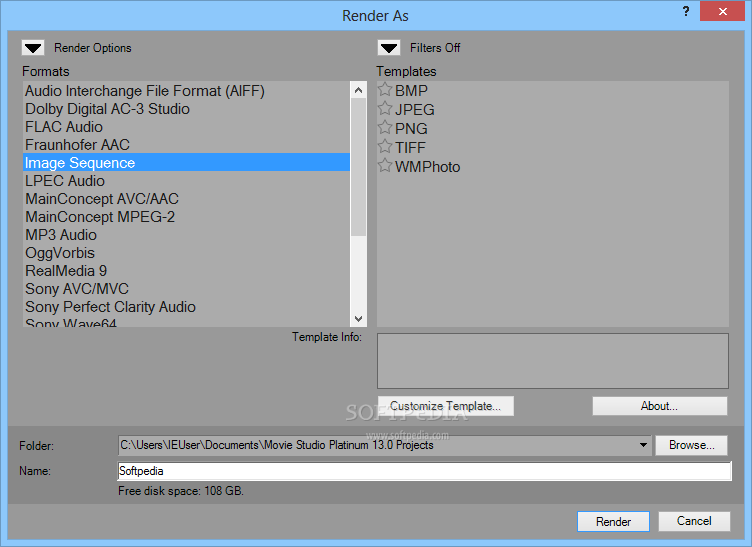Toggle favorite star for TIFF template
The height and width of the screenshot is (547, 752).
click(385, 146)
